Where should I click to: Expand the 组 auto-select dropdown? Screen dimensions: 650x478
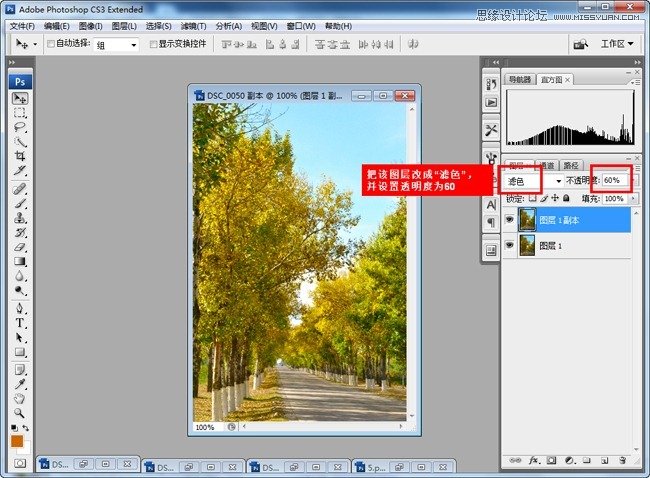(x=116, y=44)
